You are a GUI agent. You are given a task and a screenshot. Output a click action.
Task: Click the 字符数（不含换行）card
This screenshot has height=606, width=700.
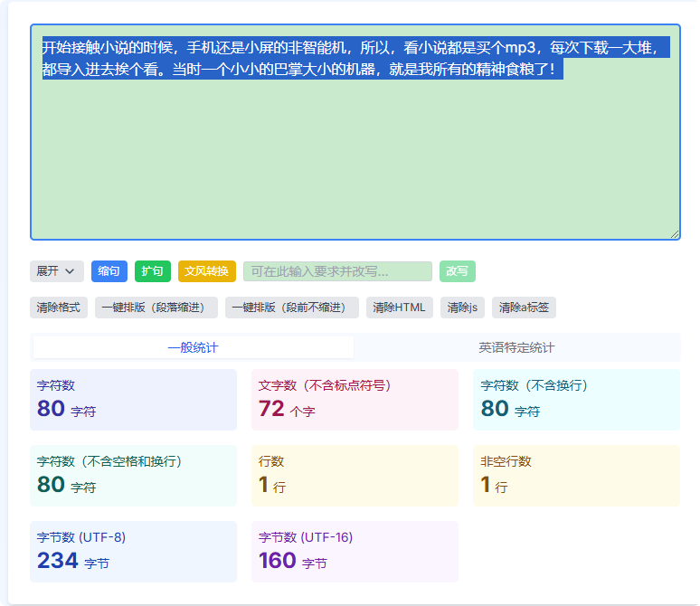point(576,400)
